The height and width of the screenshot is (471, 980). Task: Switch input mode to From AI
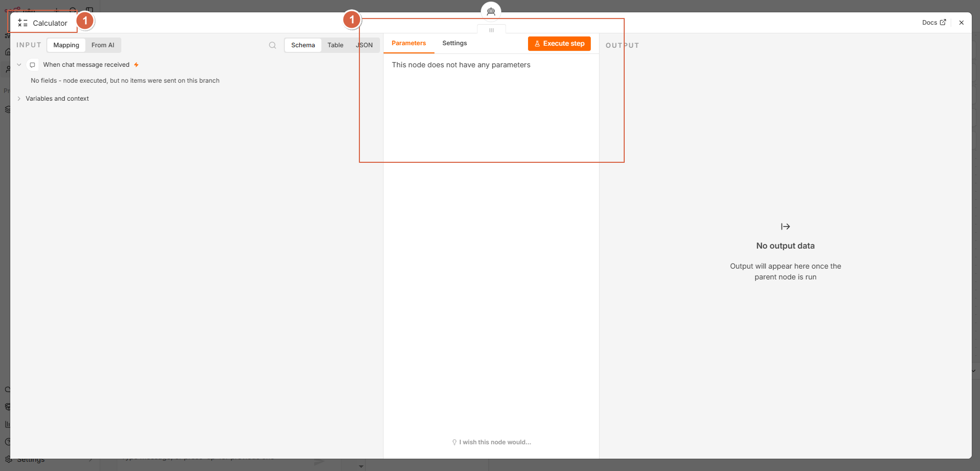tap(103, 45)
